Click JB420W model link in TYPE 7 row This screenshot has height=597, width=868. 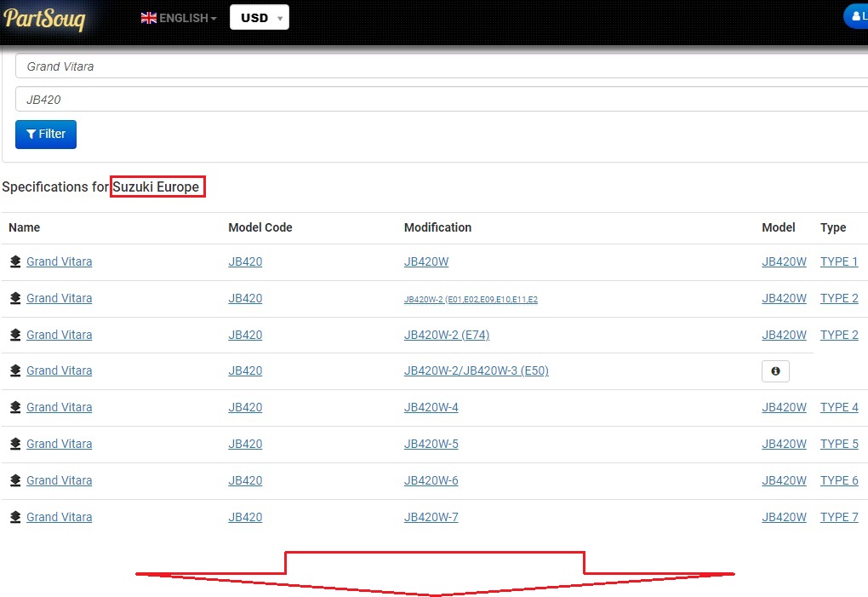pyautogui.click(x=784, y=517)
